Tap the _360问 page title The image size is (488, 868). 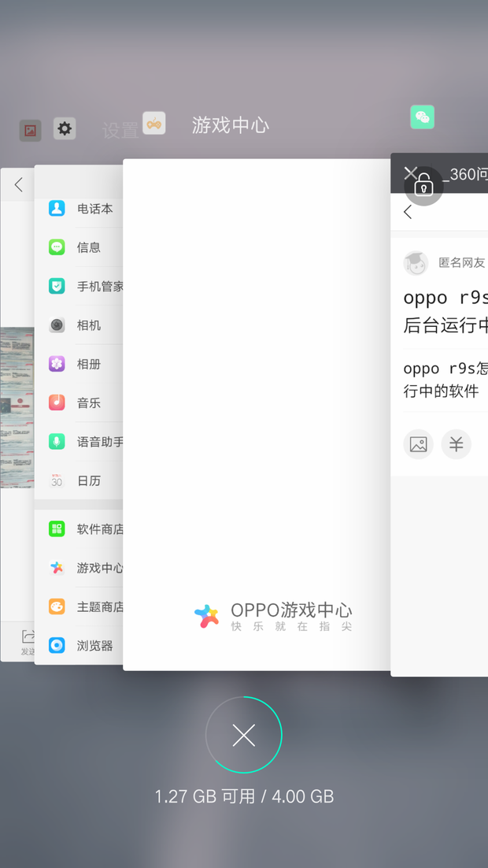point(464,174)
